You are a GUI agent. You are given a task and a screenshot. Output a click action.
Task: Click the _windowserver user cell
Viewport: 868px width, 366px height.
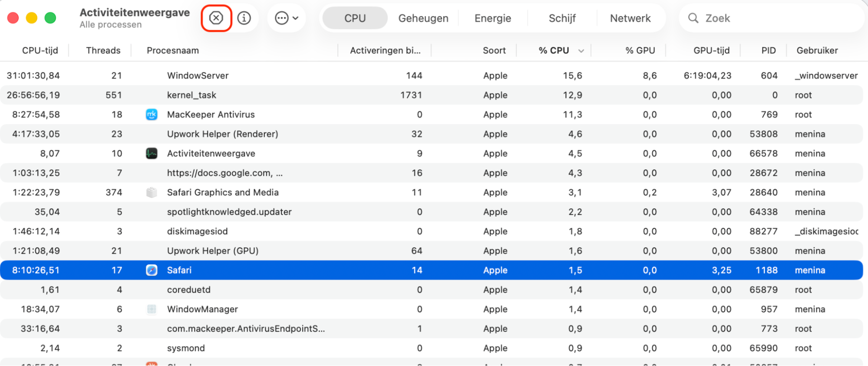click(826, 76)
